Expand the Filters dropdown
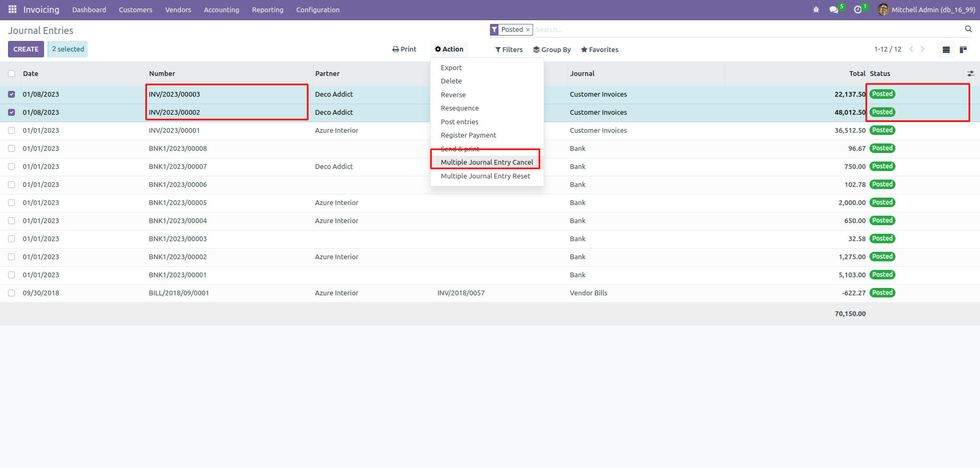Screen dimensions: 980x468 coord(509,49)
